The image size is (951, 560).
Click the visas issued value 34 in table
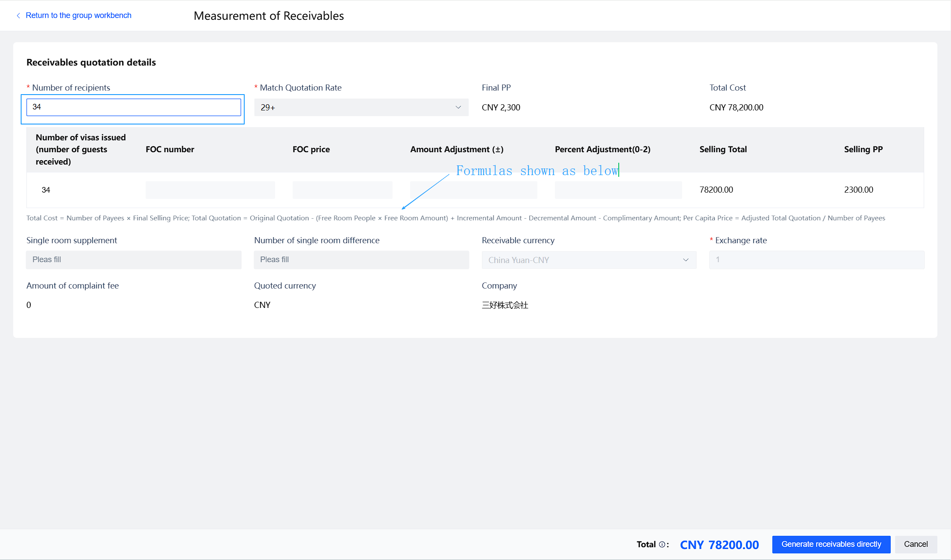coord(46,190)
